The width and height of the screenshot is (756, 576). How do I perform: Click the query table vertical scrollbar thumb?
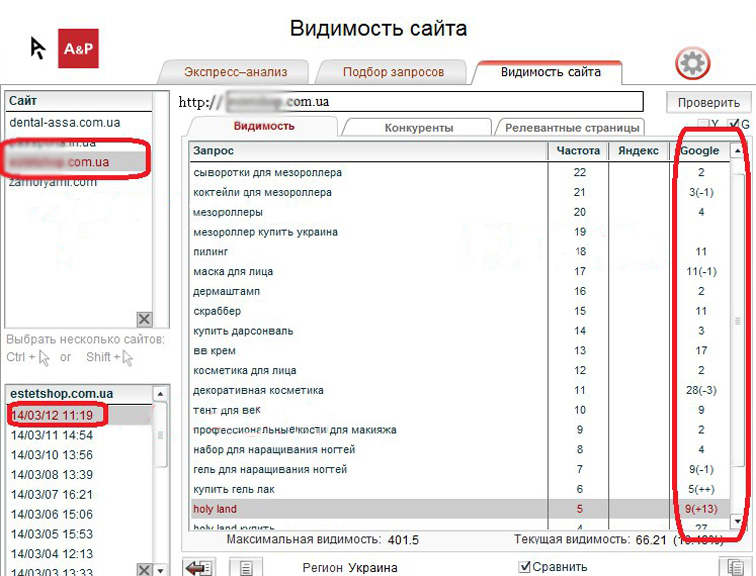737,320
